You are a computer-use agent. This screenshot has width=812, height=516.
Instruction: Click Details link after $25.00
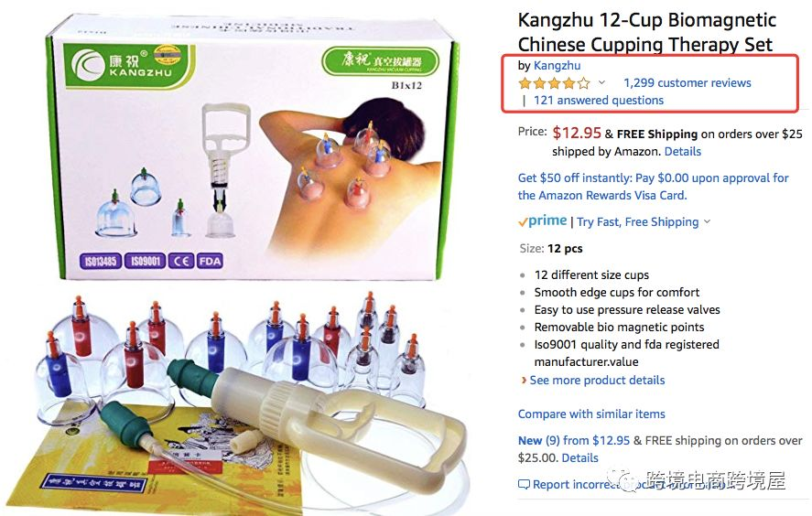tap(580, 458)
